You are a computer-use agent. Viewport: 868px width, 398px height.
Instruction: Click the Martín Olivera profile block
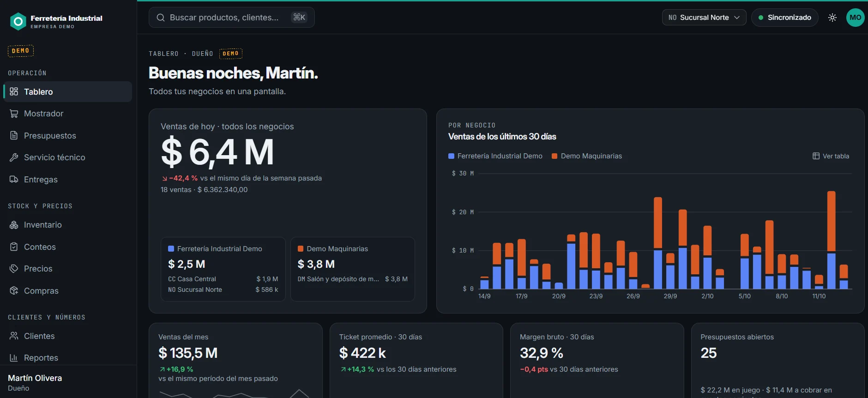click(x=68, y=382)
